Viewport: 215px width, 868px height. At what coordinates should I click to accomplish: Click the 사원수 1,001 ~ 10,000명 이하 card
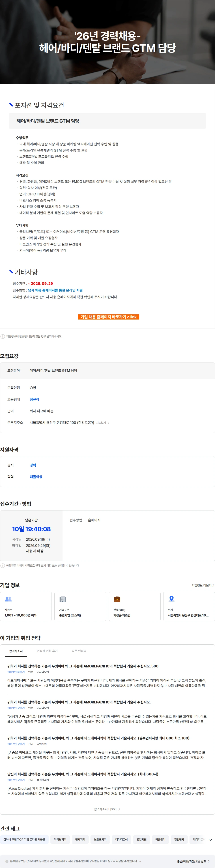coord(26,606)
